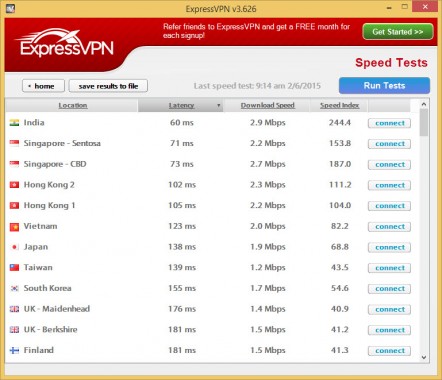
Task: Click the Singapore - Sentosa flag icon
Action: [14, 143]
